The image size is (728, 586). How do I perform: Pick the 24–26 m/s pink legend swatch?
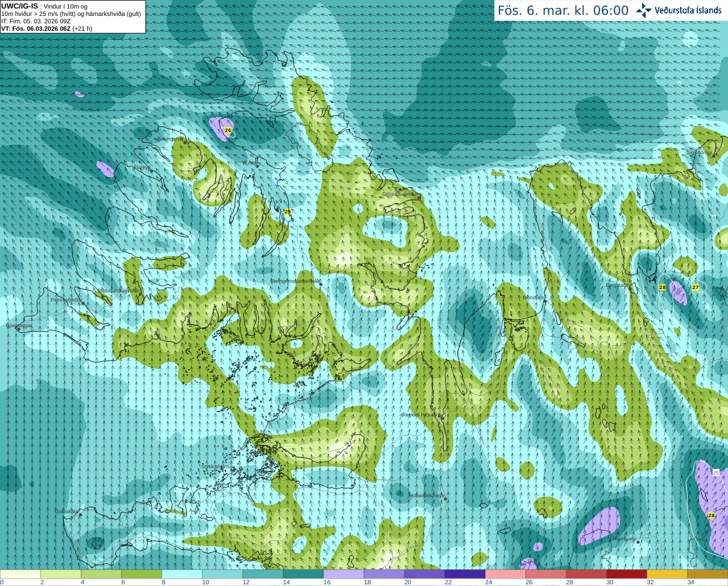click(505, 574)
